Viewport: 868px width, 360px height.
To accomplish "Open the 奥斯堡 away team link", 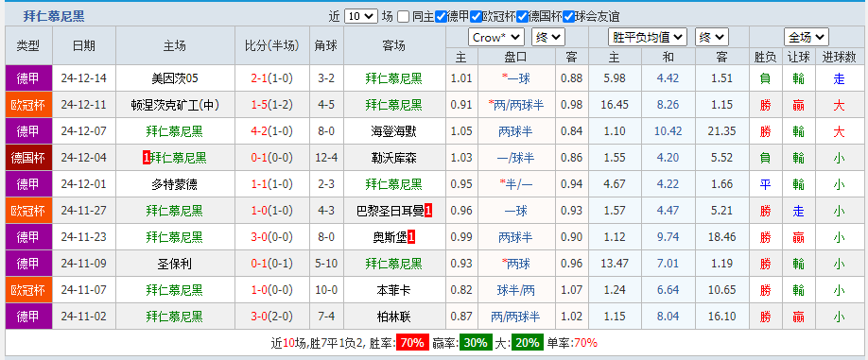I will coord(391,237).
